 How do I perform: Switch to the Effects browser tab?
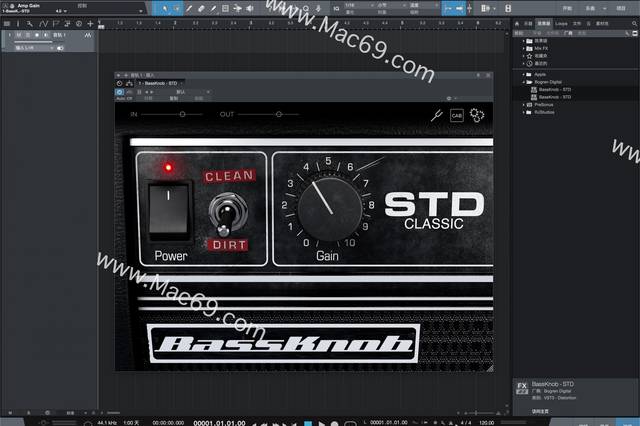click(544, 24)
